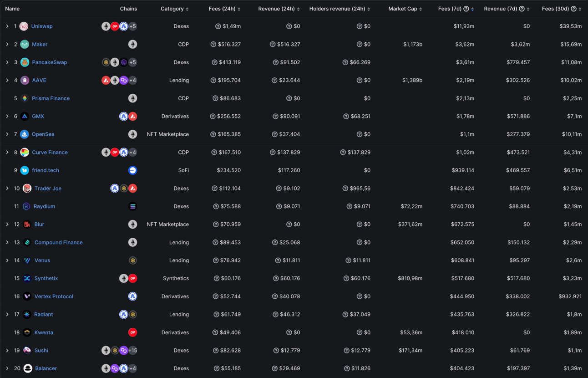Click the question mark icon next to Uniswap's $1,49m fees
This screenshot has height=378, width=588.
click(218, 26)
